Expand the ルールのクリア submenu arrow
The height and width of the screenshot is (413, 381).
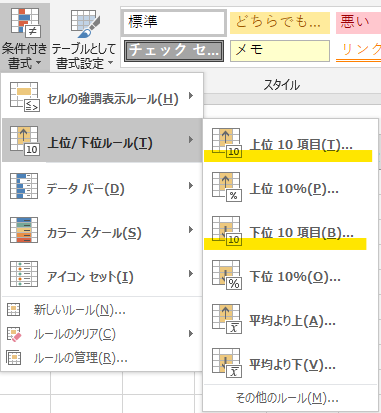pyautogui.click(x=191, y=333)
